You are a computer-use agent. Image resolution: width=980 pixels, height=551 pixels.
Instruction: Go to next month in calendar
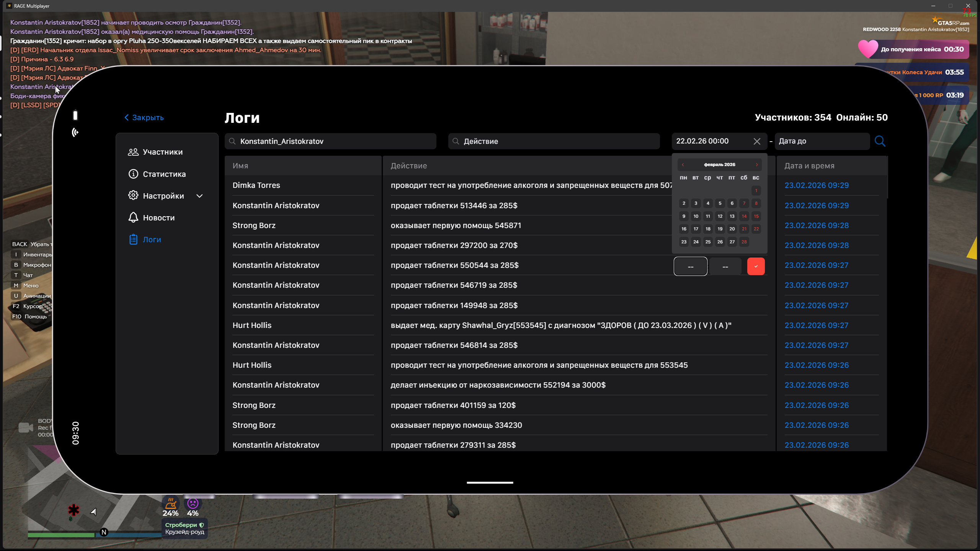click(756, 165)
